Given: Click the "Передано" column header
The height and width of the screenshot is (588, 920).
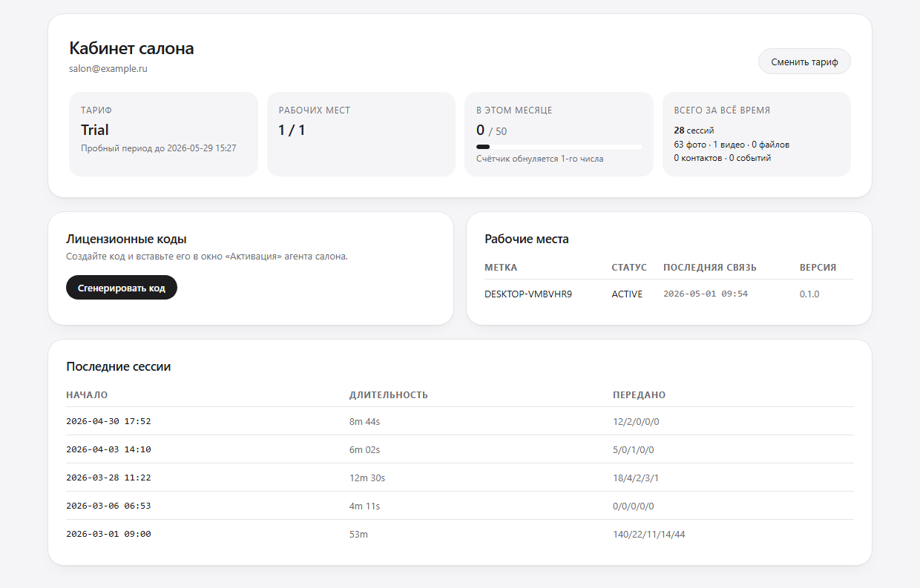Looking at the screenshot, I should pyautogui.click(x=640, y=395).
